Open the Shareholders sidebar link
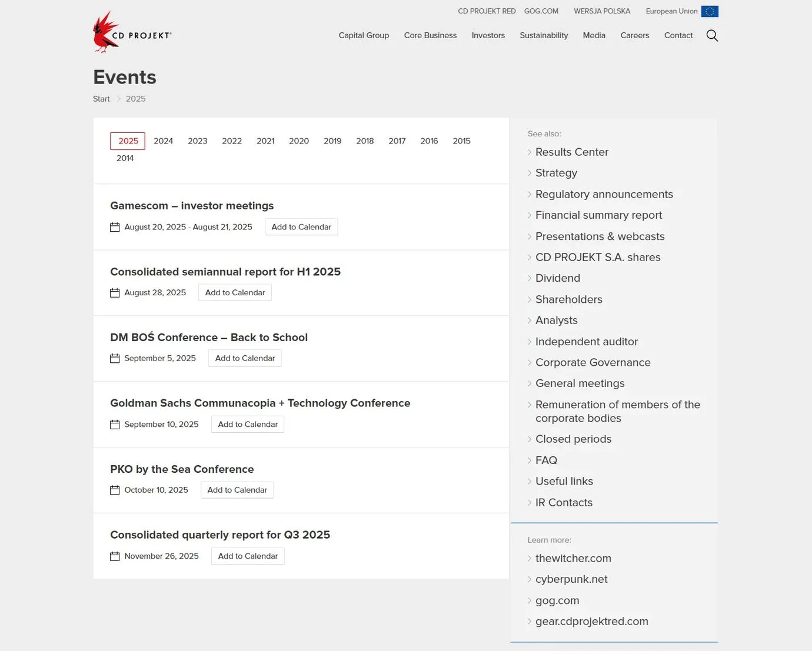The width and height of the screenshot is (812, 651). click(x=569, y=299)
